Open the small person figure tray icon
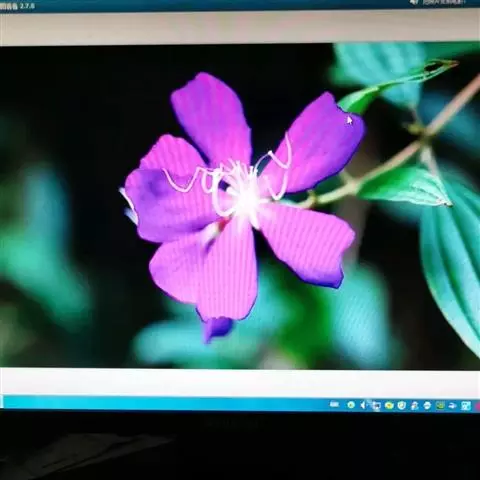Screen dimensions: 480x480 [x=414, y=406]
